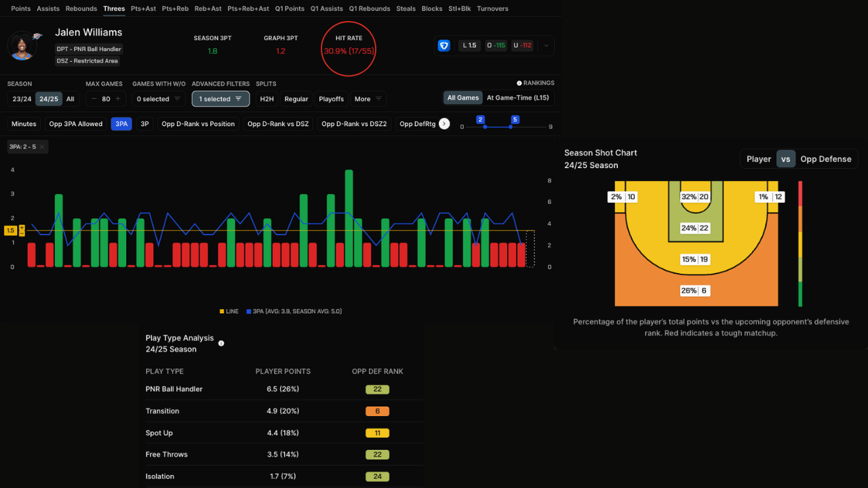Click the vs button in shot chart toggle
This screenshot has height=488, width=868.
point(786,159)
